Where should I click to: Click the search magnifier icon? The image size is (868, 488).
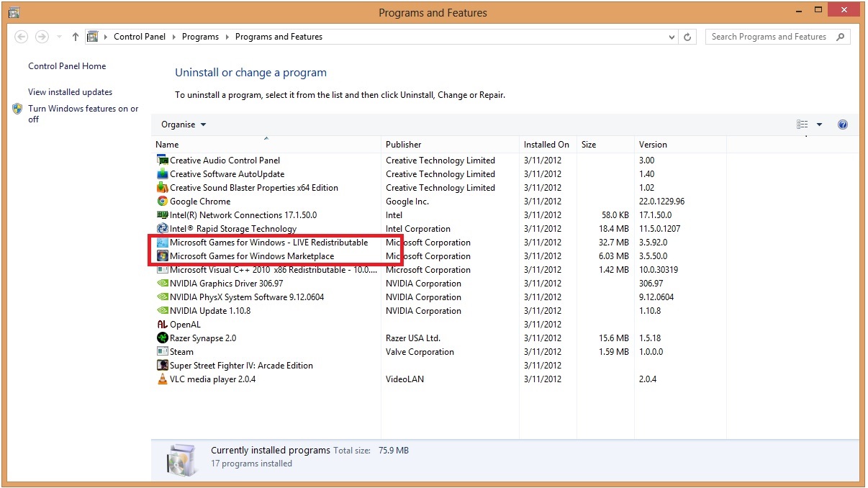(x=840, y=37)
